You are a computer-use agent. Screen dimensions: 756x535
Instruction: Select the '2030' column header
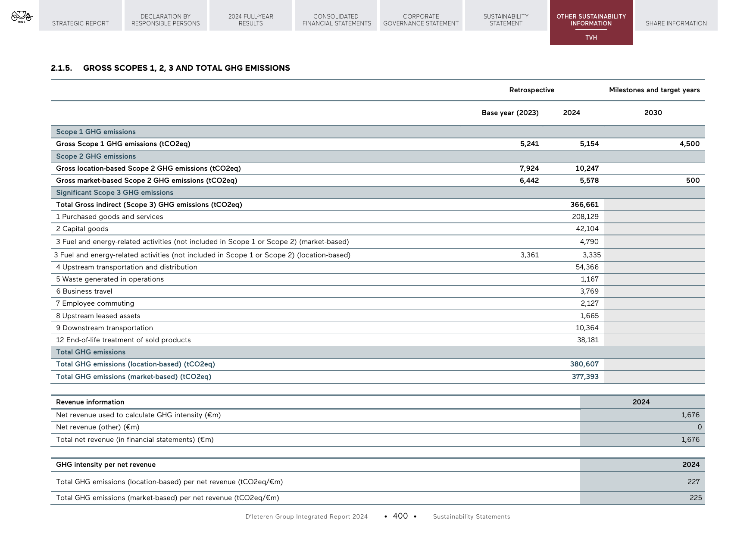[x=653, y=113]
